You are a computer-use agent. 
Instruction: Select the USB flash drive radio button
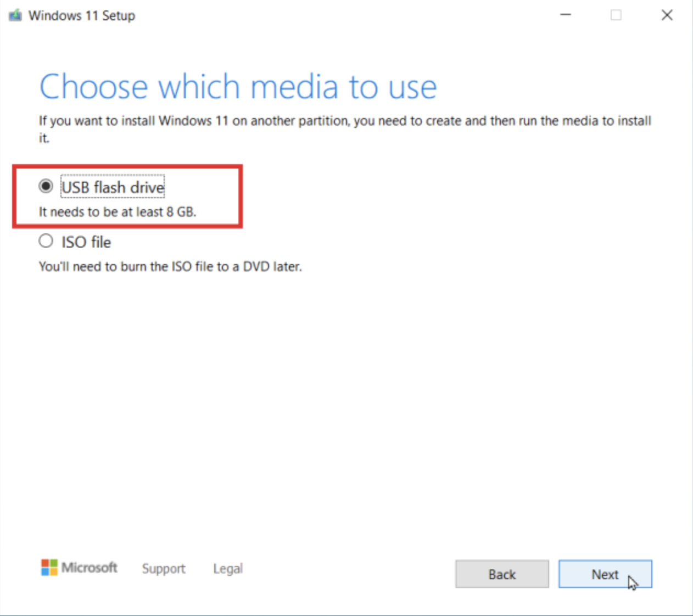click(x=46, y=186)
